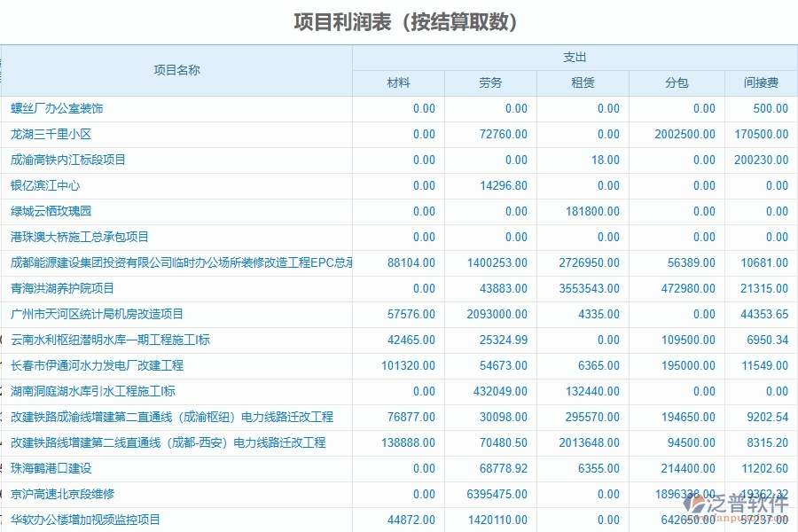Sort by the 劳务 column header
Viewport: 798px width, 532px height.
[490, 82]
